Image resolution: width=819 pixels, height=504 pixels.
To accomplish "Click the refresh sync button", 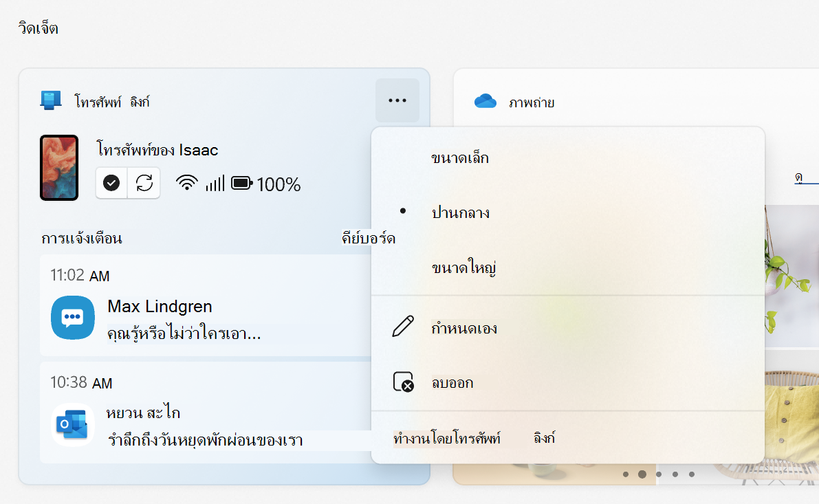I will pyautogui.click(x=144, y=183).
